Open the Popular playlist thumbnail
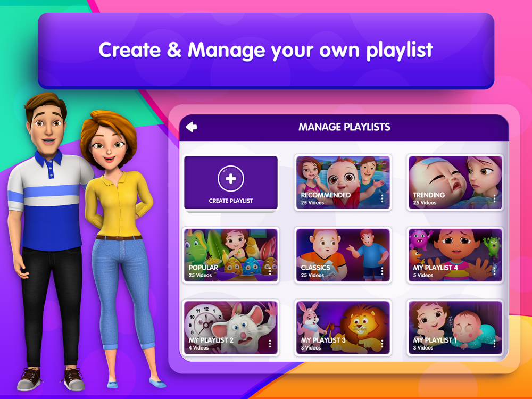The height and width of the screenshot is (399, 532). 231,255
